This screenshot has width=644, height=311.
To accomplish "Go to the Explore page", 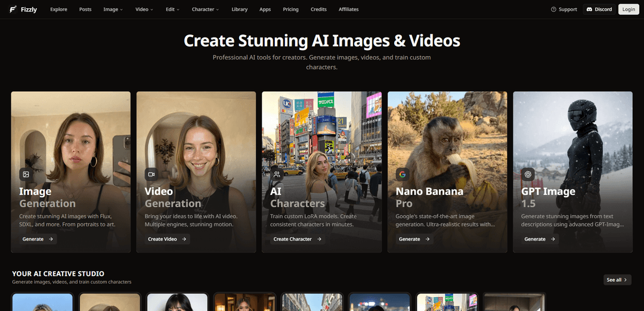I will 58,10.
